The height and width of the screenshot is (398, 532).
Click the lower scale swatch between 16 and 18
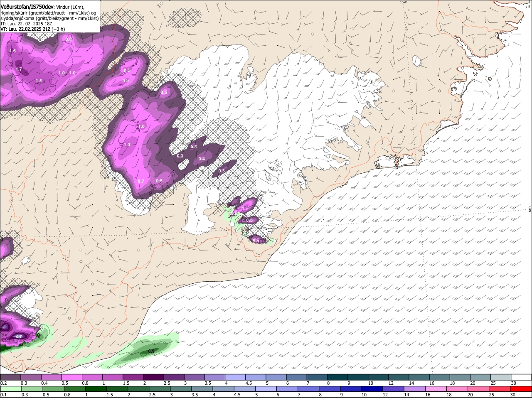point(436,389)
